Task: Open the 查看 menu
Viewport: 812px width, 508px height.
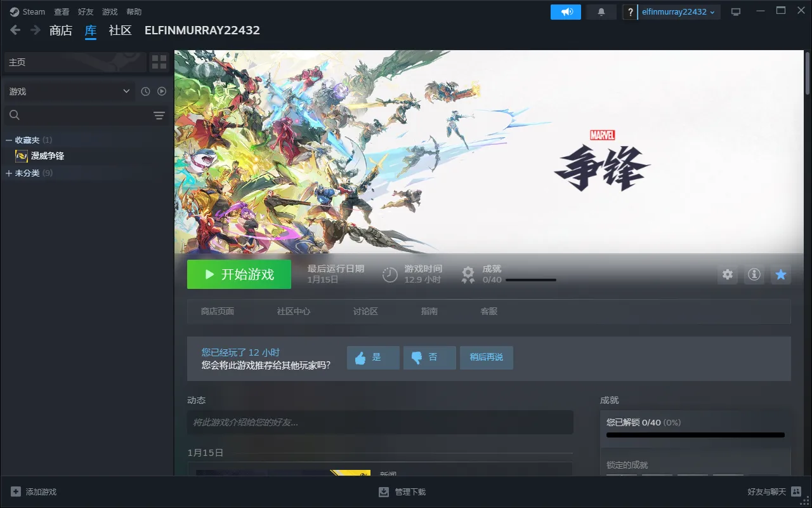Action: point(62,12)
